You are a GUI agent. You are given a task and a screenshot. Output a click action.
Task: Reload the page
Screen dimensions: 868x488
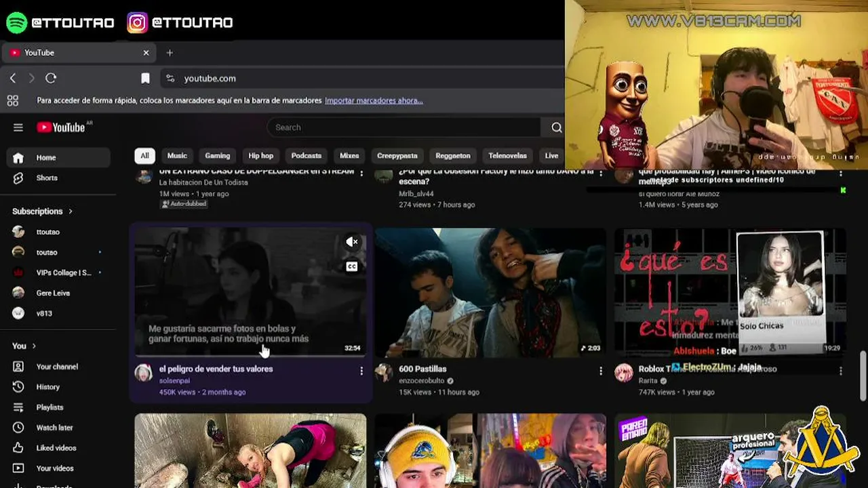point(51,79)
